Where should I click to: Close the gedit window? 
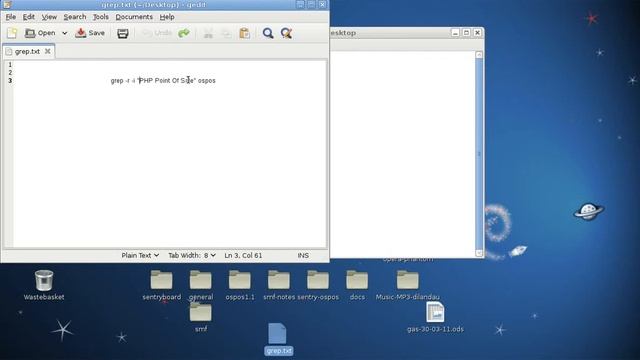(322, 4)
